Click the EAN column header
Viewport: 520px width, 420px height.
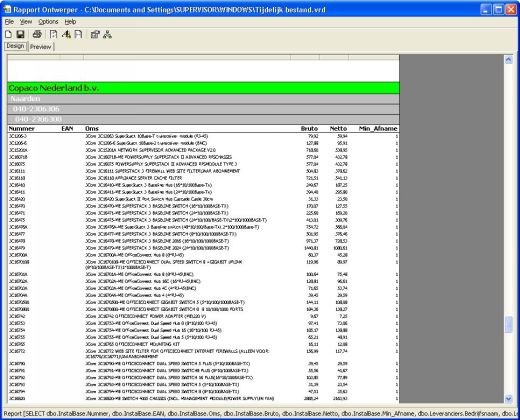pos(67,129)
